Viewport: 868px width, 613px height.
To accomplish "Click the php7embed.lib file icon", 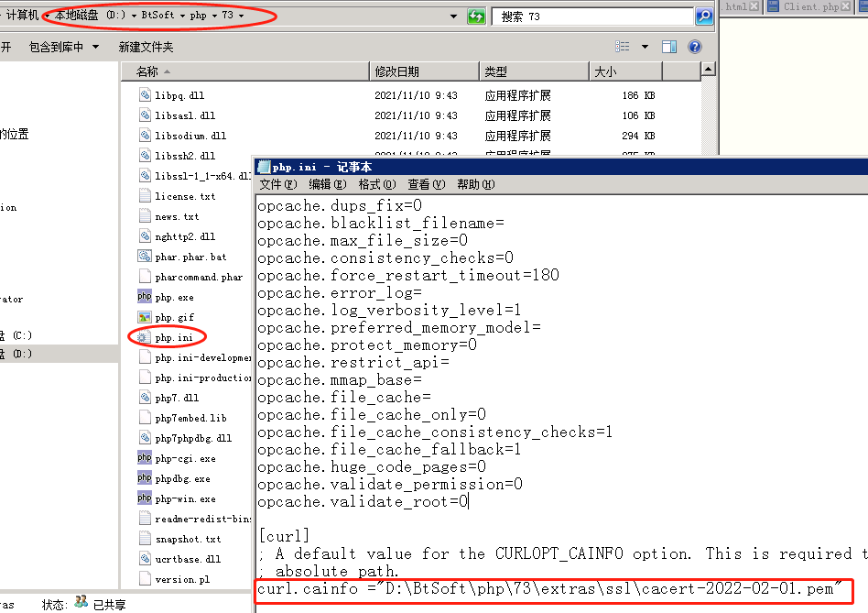I will pyautogui.click(x=145, y=418).
